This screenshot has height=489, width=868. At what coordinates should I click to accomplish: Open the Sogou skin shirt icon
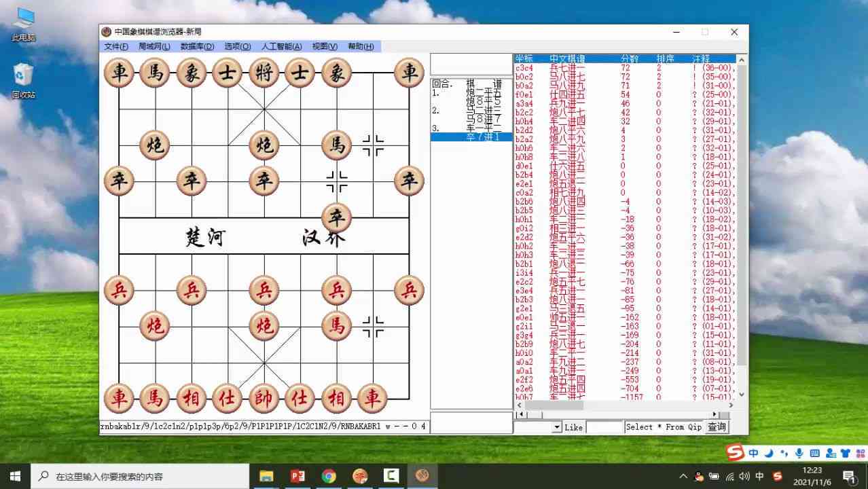click(x=846, y=453)
